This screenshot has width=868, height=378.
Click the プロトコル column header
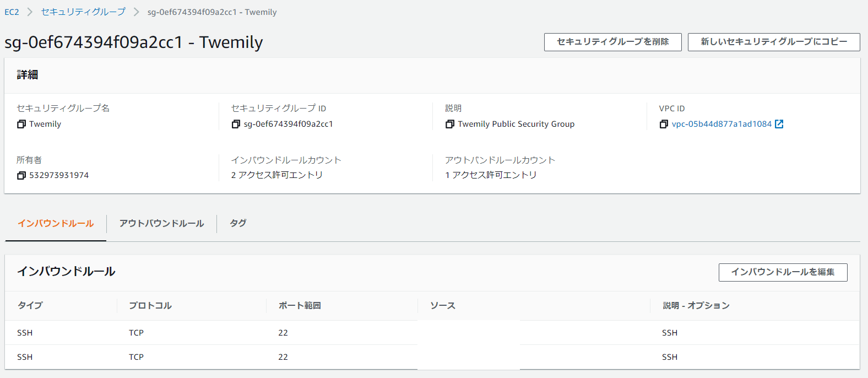150,306
